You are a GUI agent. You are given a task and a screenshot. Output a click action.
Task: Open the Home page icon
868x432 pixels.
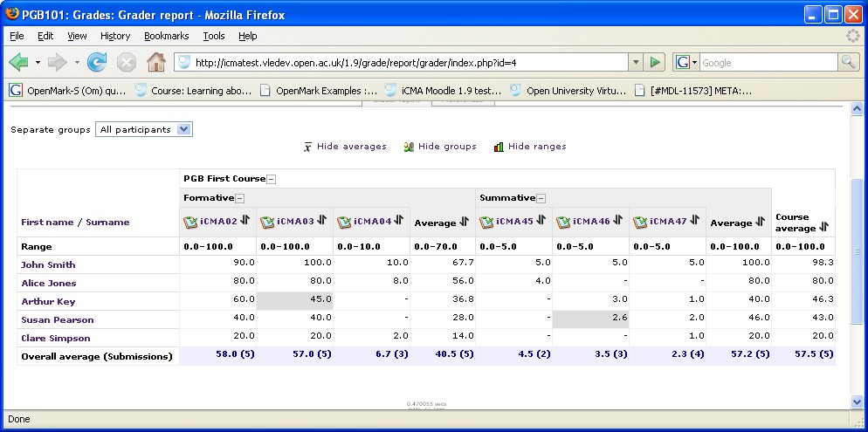coord(156,63)
